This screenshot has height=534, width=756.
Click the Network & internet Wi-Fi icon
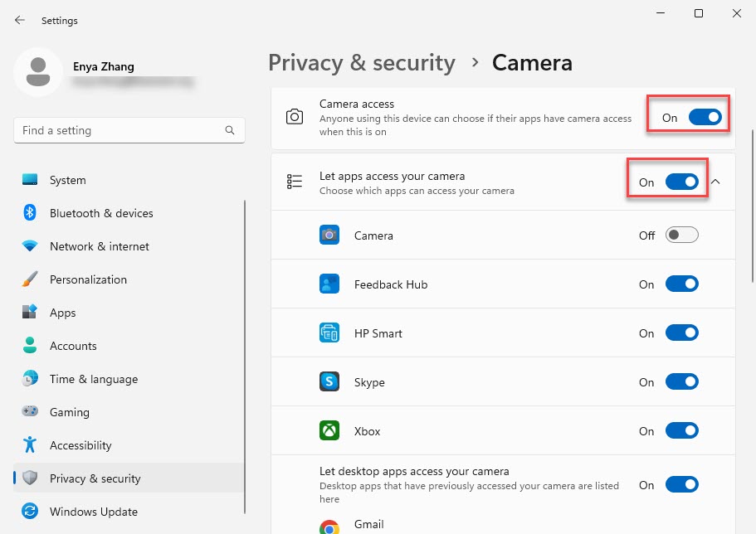tap(30, 246)
